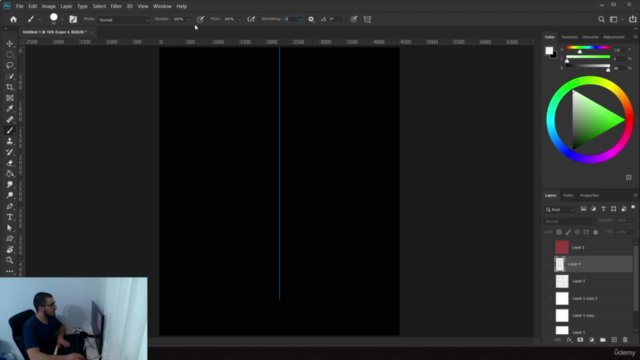
Task: Select the Healing Brush tool
Action: 10,120
